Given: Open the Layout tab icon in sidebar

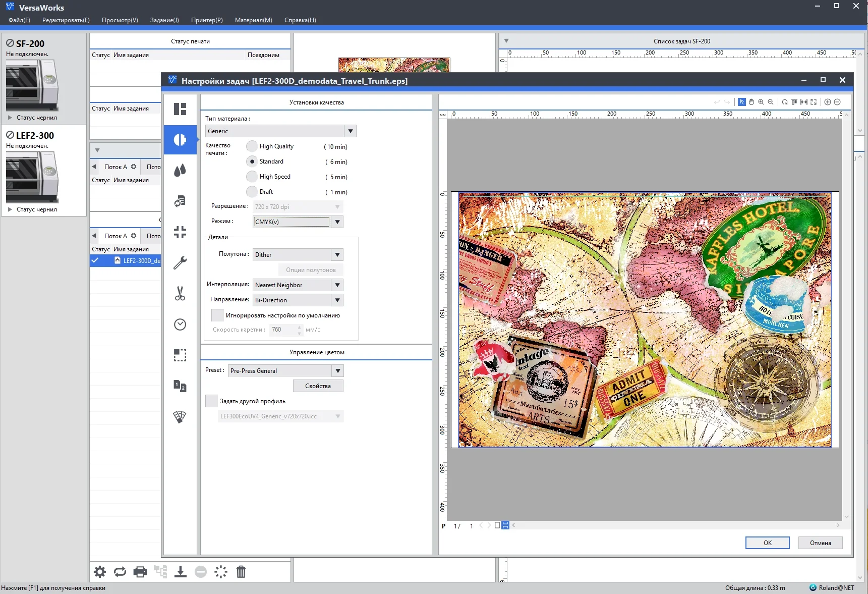Looking at the screenshot, I should (x=180, y=109).
